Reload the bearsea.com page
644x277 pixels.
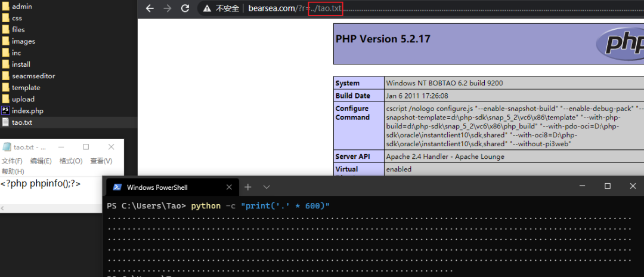(185, 8)
